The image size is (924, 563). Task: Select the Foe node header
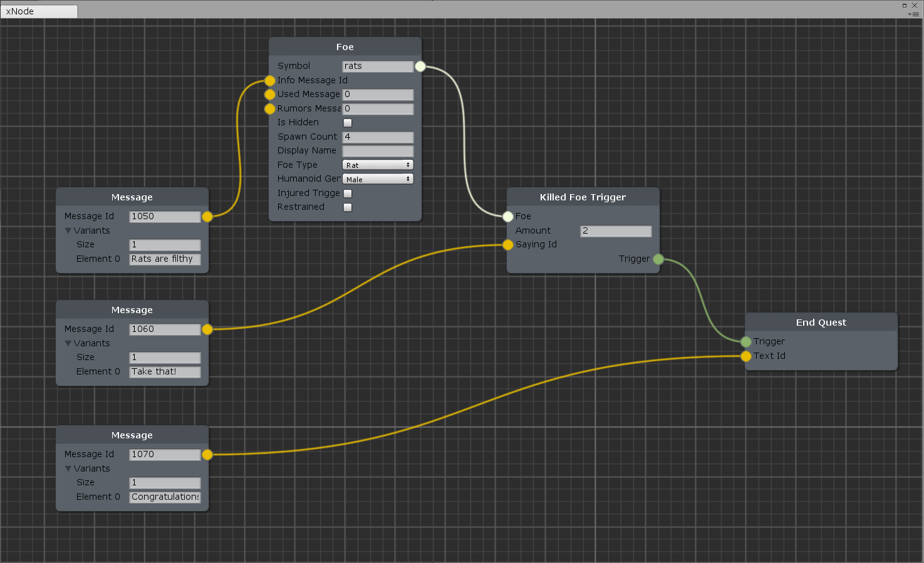[x=345, y=47]
